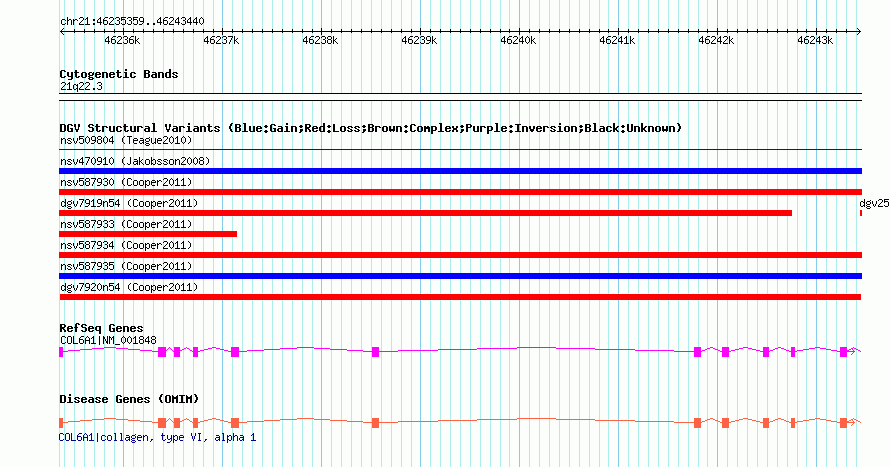
Task: Click the 46242k ruler tick label
Action: tap(716, 41)
